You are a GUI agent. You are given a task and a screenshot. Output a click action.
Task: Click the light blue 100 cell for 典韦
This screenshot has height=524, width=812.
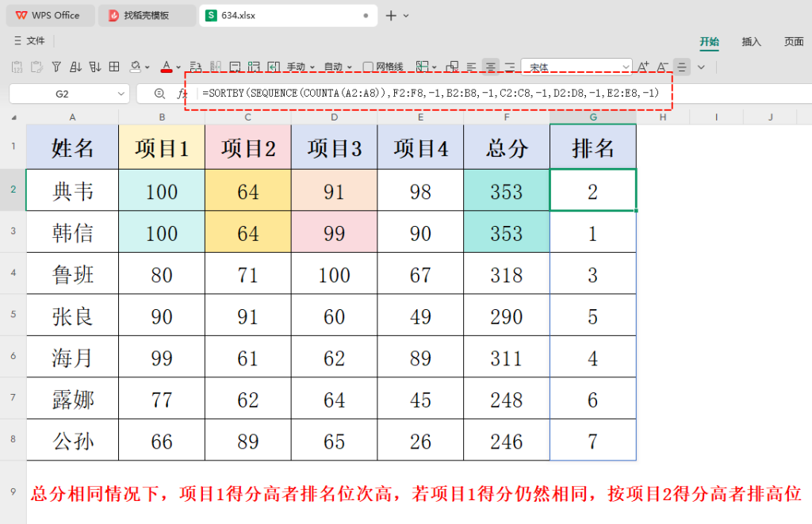[162, 190]
